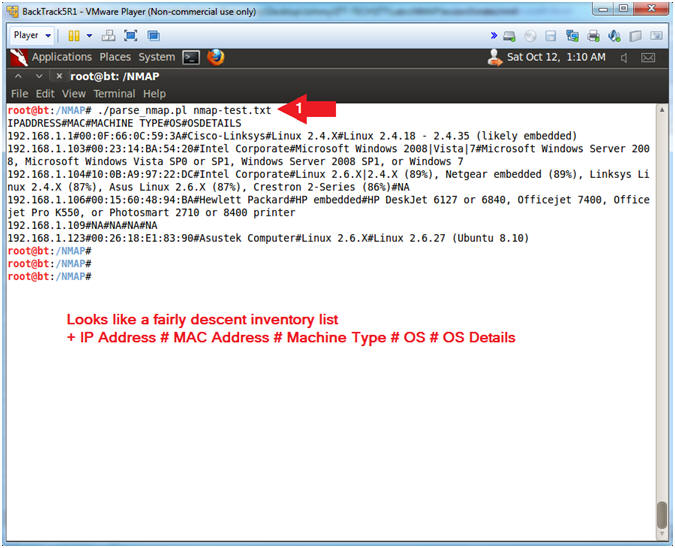
Task: Click the IPADDRESS#MAC header line
Action: (124, 123)
